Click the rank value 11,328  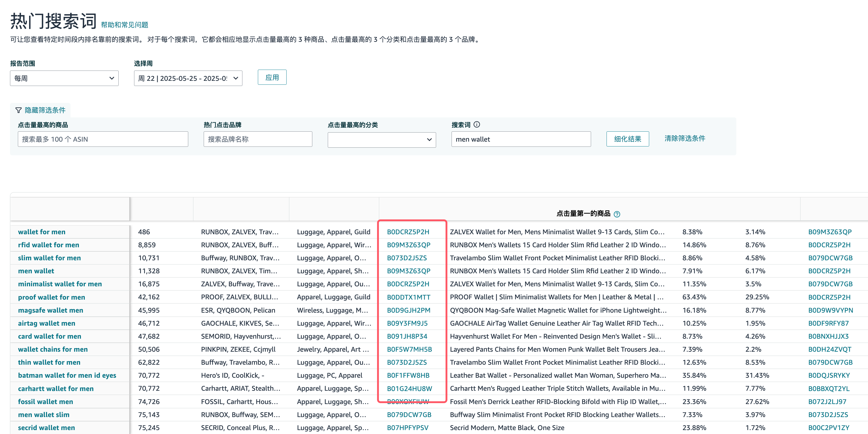tap(149, 271)
